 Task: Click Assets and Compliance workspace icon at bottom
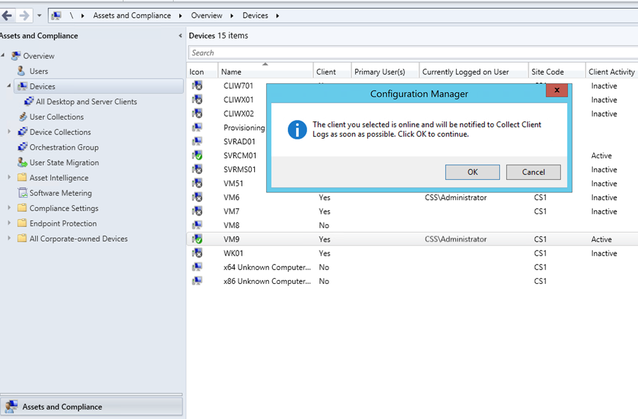coord(11,406)
